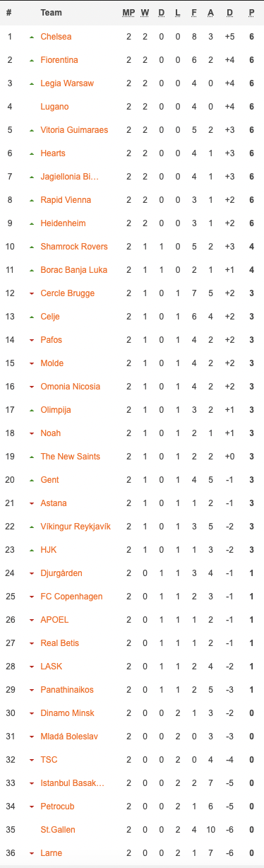Open Shamrock Rovers team link
The width and height of the screenshot is (264, 868).
[74, 247]
